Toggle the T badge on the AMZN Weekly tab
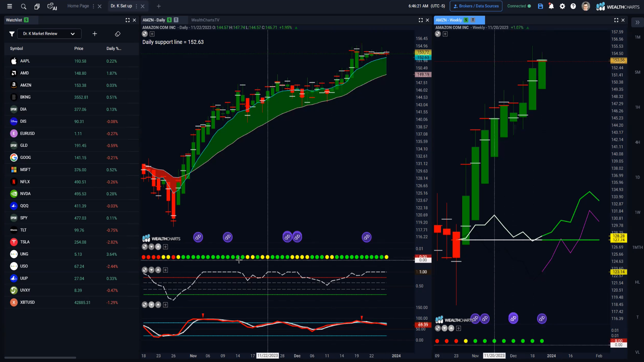 [473, 20]
